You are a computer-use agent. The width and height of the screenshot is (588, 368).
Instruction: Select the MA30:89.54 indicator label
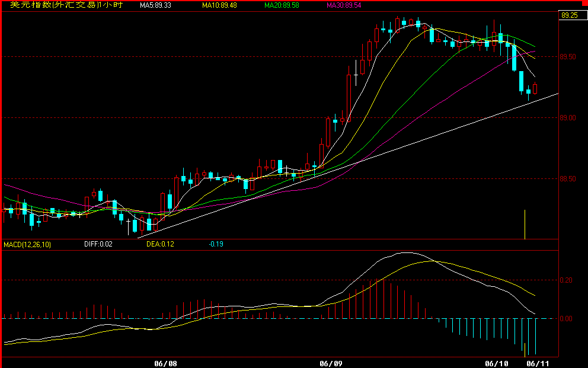pos(344,5)
